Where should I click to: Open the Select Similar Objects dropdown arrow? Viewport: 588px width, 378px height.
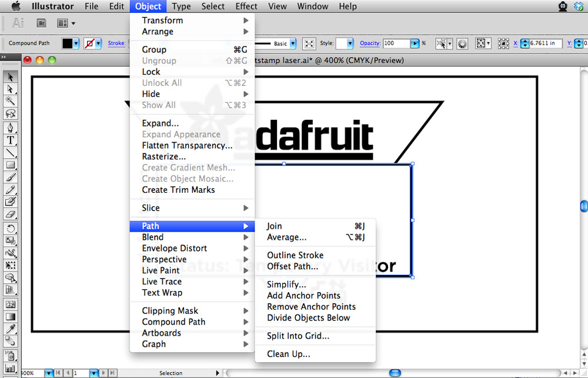[x=450, y=44]
